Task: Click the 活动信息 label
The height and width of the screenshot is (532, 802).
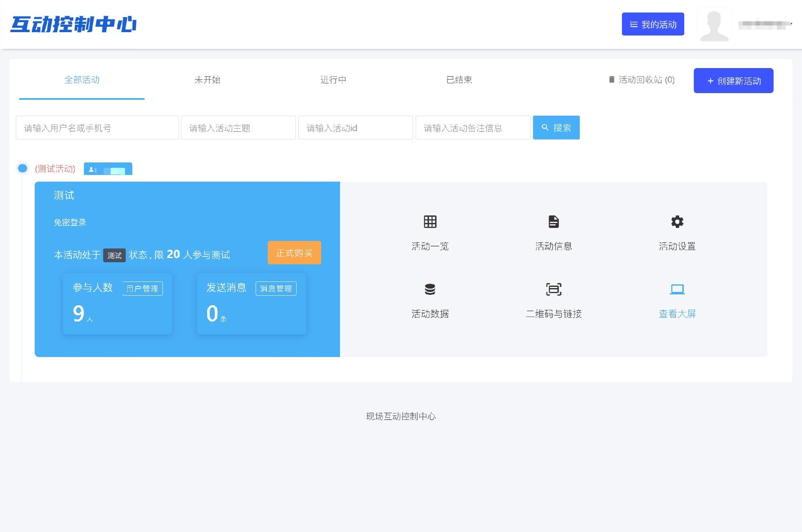Action: pos(553,246)
